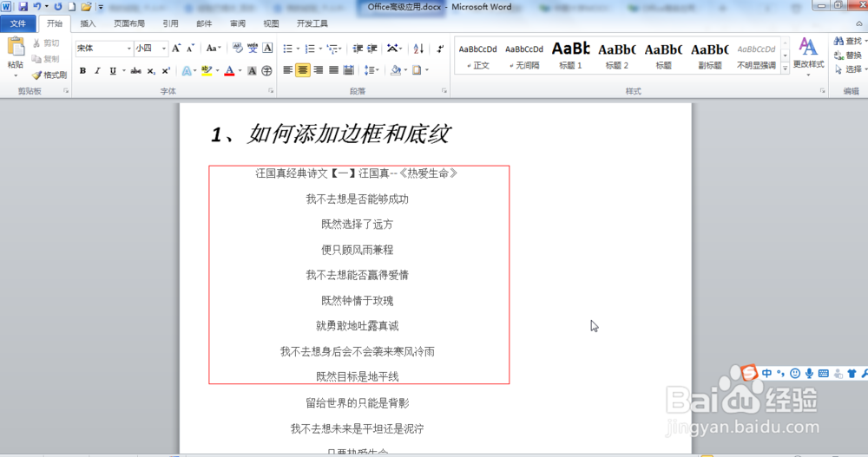Apply the 无间隔 (No Spacing) style
The height and width of the screenshot is (457, 868).
click(x=524, y=55)
